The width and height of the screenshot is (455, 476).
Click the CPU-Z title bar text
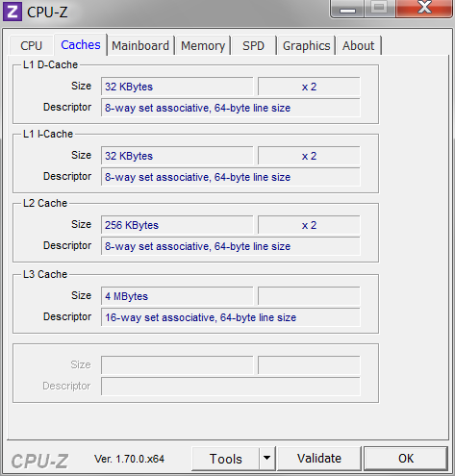pos(47,13)
